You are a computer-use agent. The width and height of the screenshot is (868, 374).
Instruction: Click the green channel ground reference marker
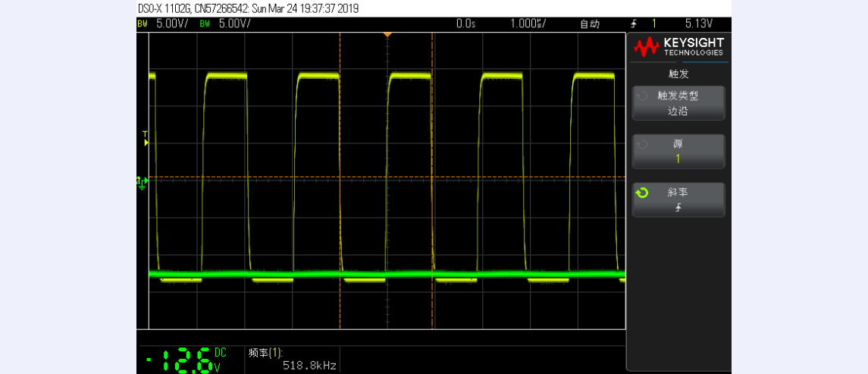[142, 182]
